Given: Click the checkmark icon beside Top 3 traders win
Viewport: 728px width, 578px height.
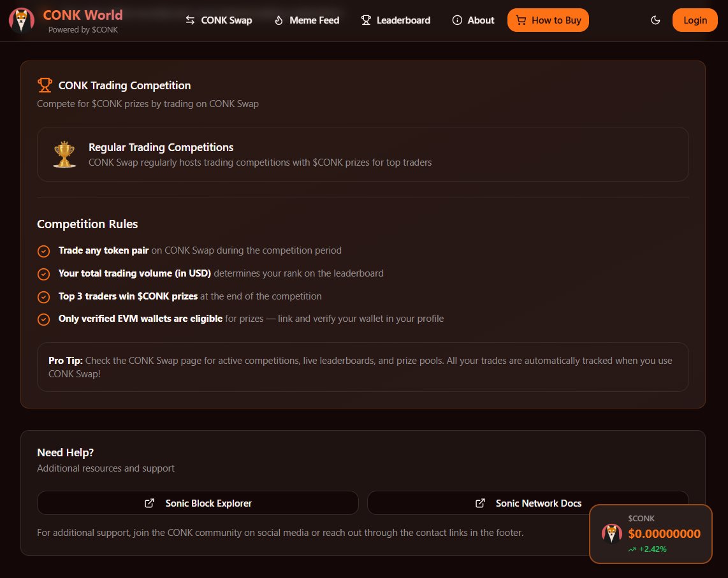Looking at the screenshot, I should 43,297.
